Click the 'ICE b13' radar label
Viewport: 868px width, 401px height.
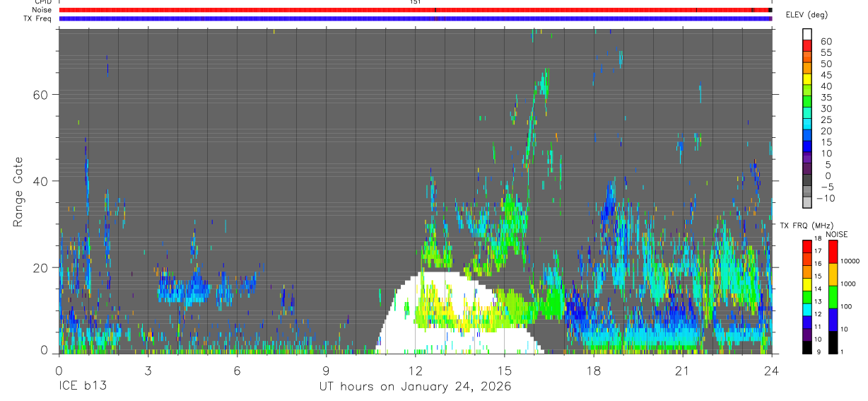[x=82, y=386]
